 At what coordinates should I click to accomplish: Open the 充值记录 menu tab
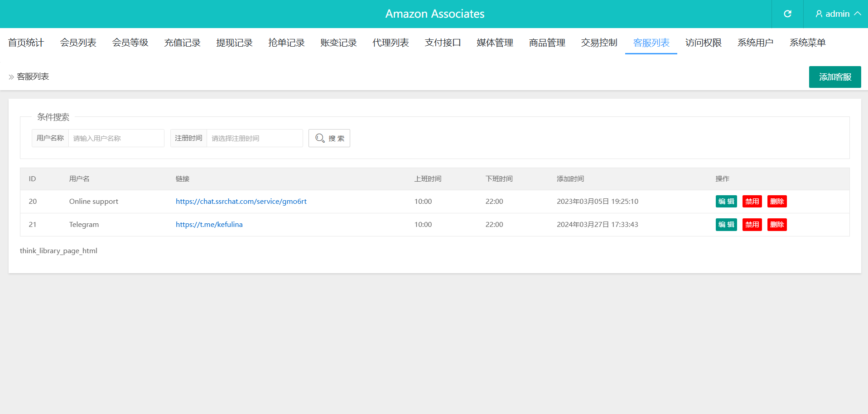click(x=182, y=43)
